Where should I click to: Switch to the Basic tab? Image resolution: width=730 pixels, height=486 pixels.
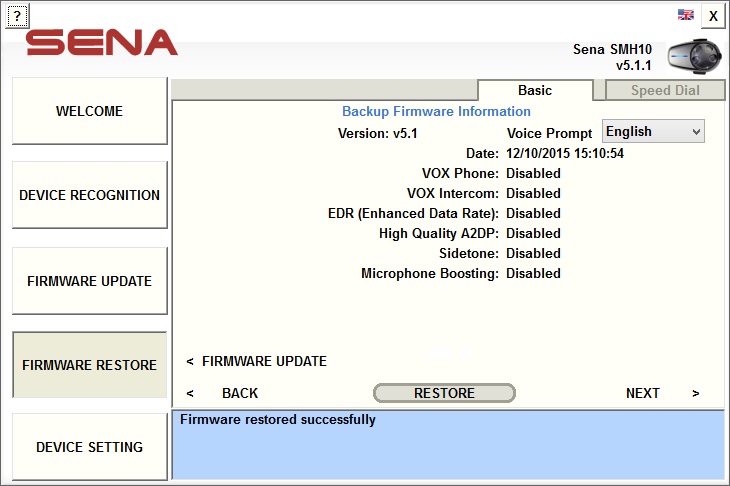pos(535,90)
